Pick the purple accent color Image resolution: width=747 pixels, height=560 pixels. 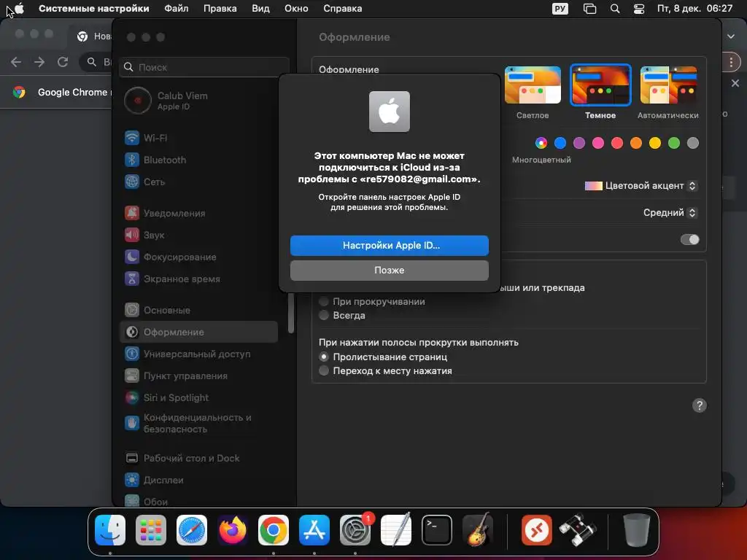(579, 143)
